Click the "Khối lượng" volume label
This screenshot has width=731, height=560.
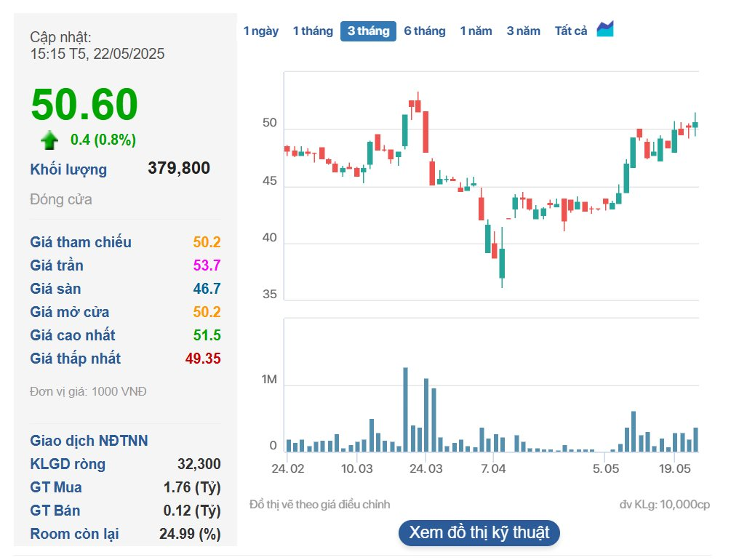pos(68,169)
